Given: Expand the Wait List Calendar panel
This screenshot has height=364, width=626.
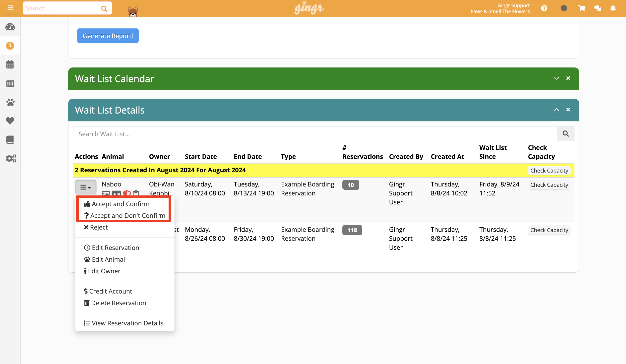Looking at the screenshot, I should [557, 78].
